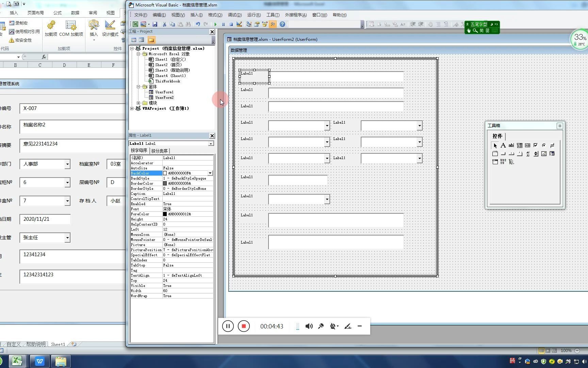
Task: Click the Caption property value Label1
Action: [x=188, y=194]
